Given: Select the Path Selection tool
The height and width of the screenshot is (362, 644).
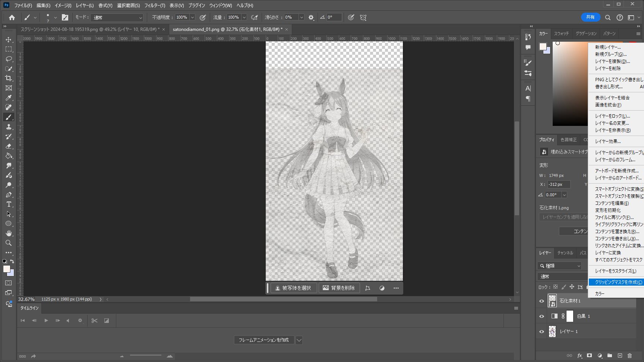Looking at the screenshot, I should (x=9, y=214).
